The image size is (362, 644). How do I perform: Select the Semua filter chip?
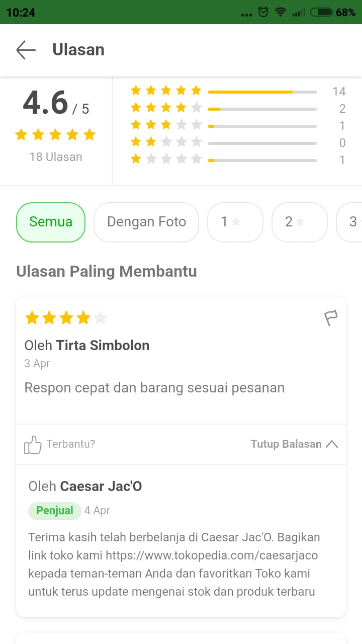[51, 222]
